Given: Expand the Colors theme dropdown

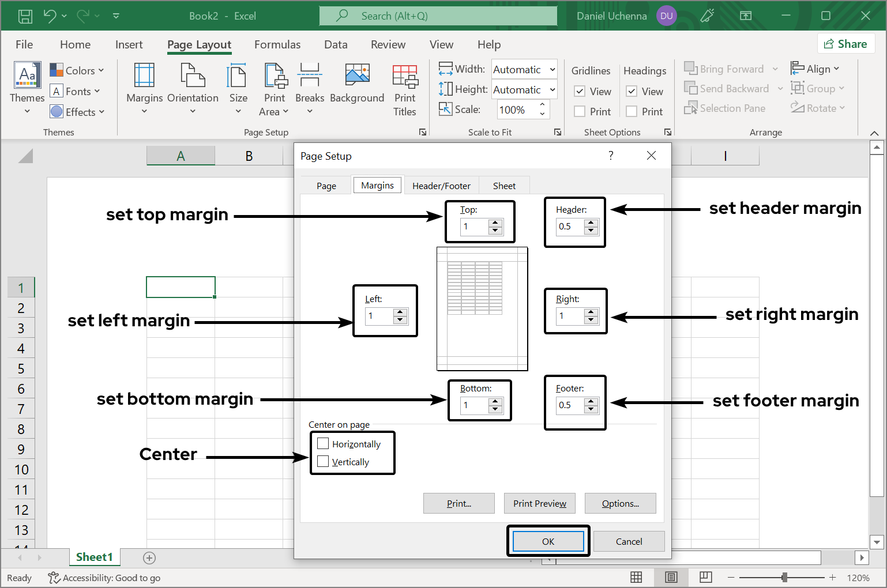Looking at the screenshot, I should (x=77, y=70).
